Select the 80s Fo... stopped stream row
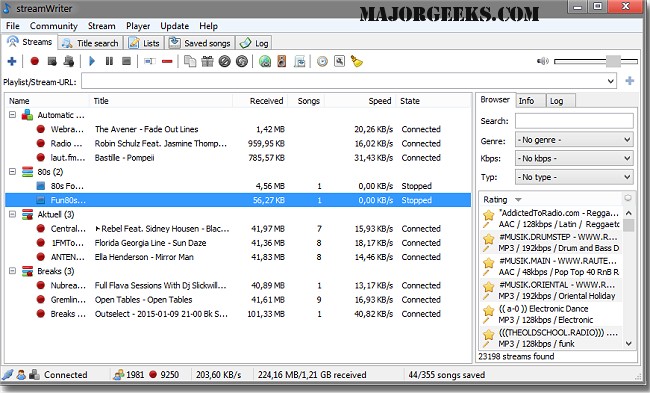This screenshot has width=650, height=393. point(238,186)
